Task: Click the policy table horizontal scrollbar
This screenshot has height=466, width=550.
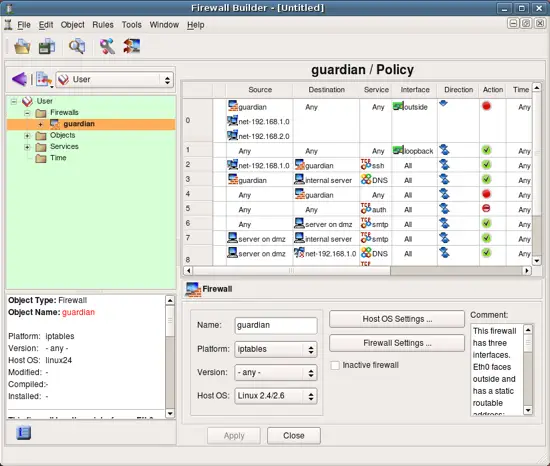Action: point(357,271)
